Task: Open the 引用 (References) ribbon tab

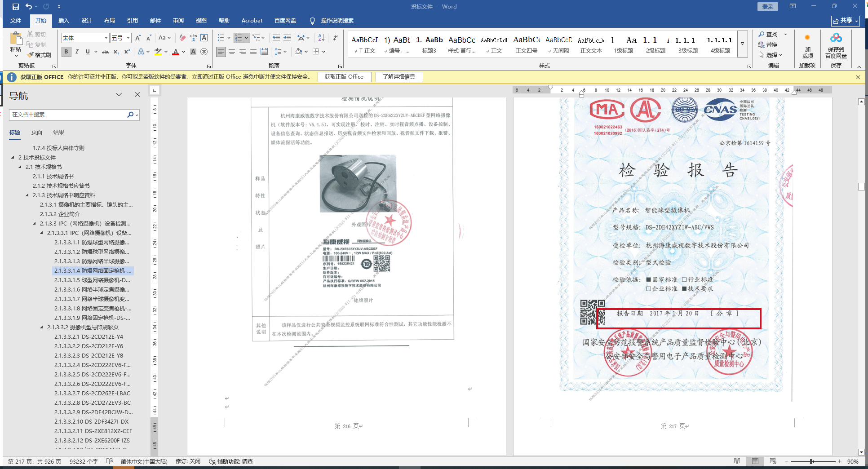Action: 132,21
